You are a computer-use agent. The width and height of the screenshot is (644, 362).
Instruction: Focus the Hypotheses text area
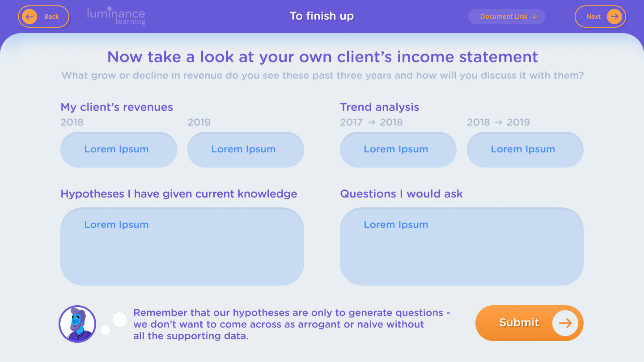click(182, 246)
